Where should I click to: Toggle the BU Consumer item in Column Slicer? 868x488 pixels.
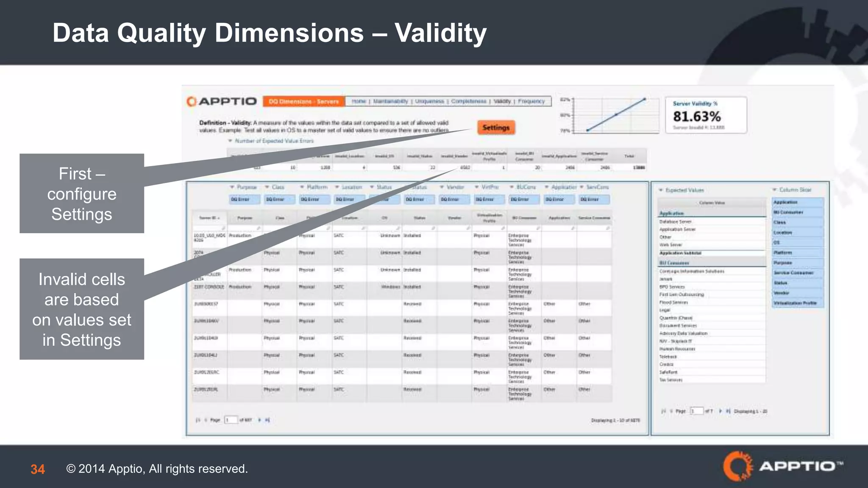coord(798,212)
